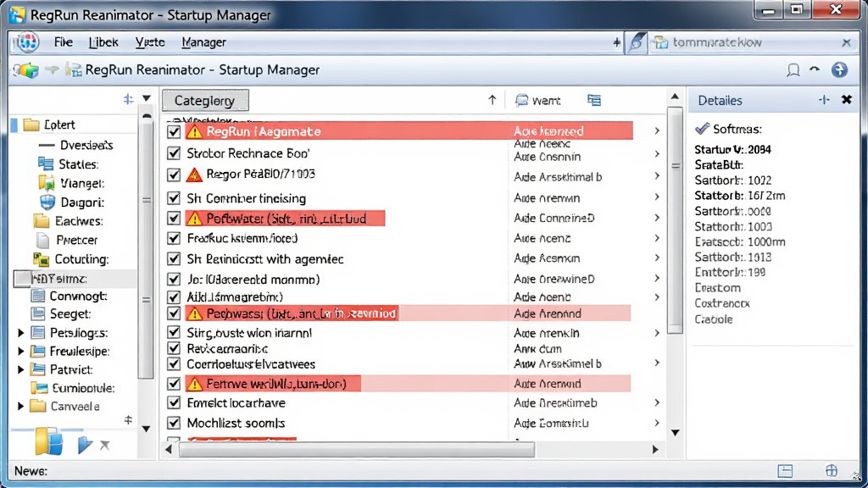Click the layout icon in the status bar
Image resolution: width=868 pixels, height=488 pixels.
click(x=785, y=471)
